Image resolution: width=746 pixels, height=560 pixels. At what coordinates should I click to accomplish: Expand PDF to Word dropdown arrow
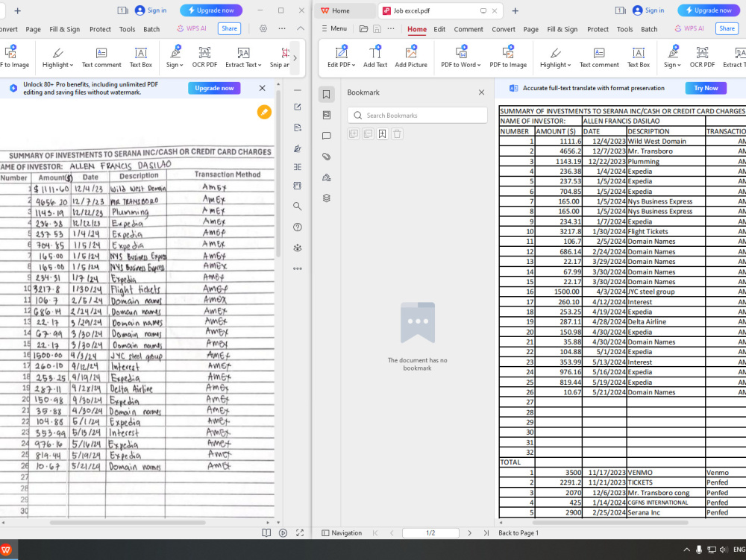point(479,65)
